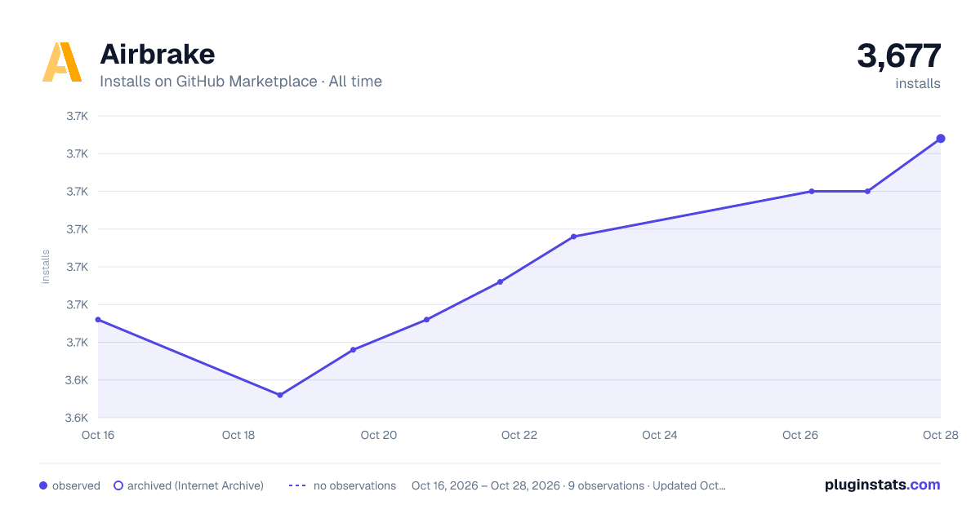Click the topmost 3.7K y-axis label
The width and height of the screenshot is (980, 514).
(x=78, y=116)
